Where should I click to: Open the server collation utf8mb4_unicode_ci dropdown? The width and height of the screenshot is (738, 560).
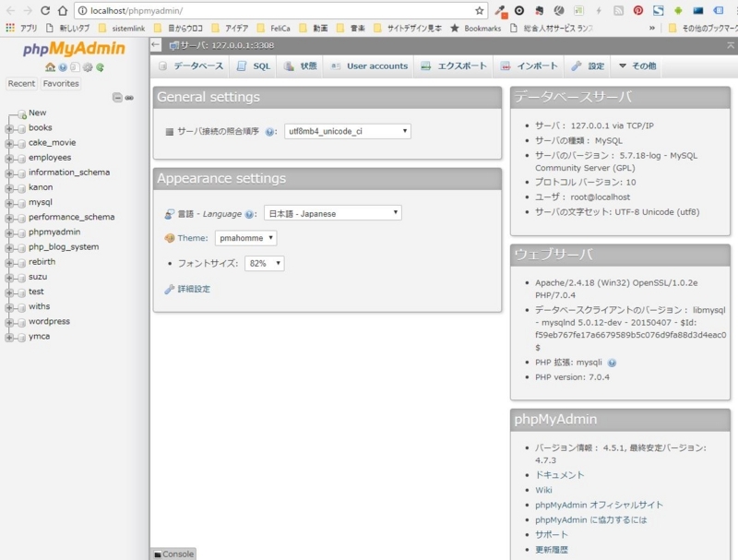pyautogui.click(x=348, y=131)
